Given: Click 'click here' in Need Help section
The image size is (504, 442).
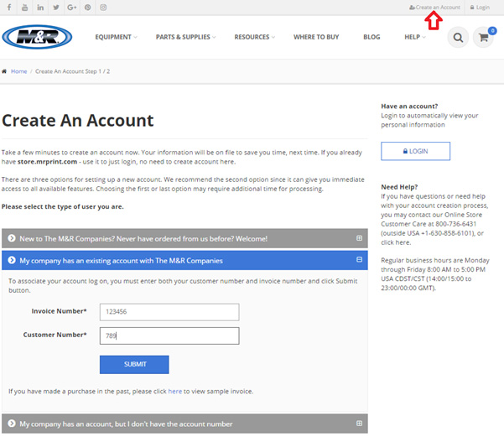Looking at the screenshot, I should 395,242.
